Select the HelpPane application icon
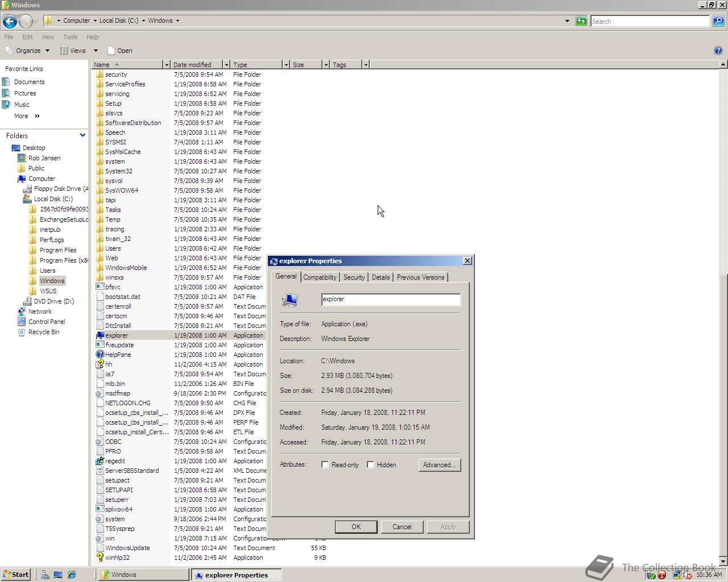This screenshot has height=582, width=728. pos(100,355)
